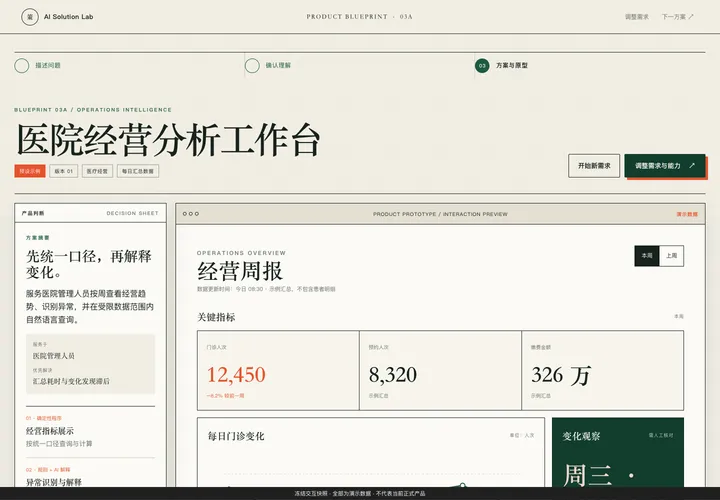
Task: Click the -6.2% 较前一周 change note
Action: point(225,396)
